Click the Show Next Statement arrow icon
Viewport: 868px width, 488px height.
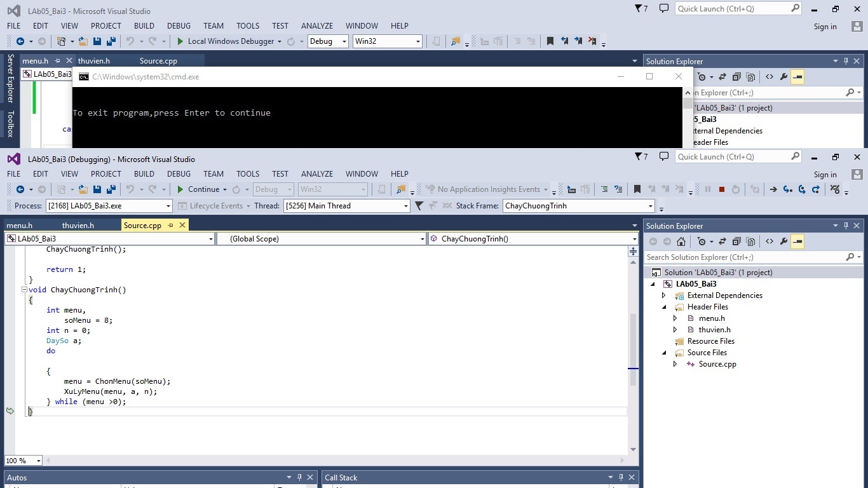[x=773, y=189]
